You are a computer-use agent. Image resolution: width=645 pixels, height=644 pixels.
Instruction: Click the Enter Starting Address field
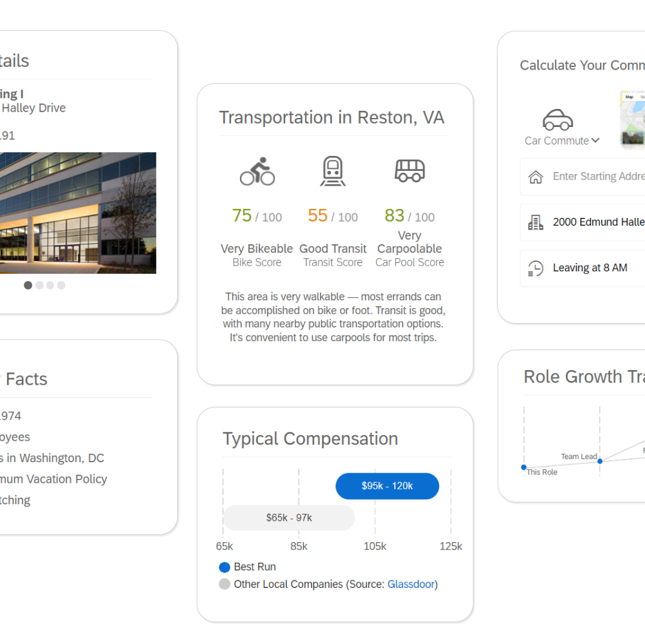598,177
